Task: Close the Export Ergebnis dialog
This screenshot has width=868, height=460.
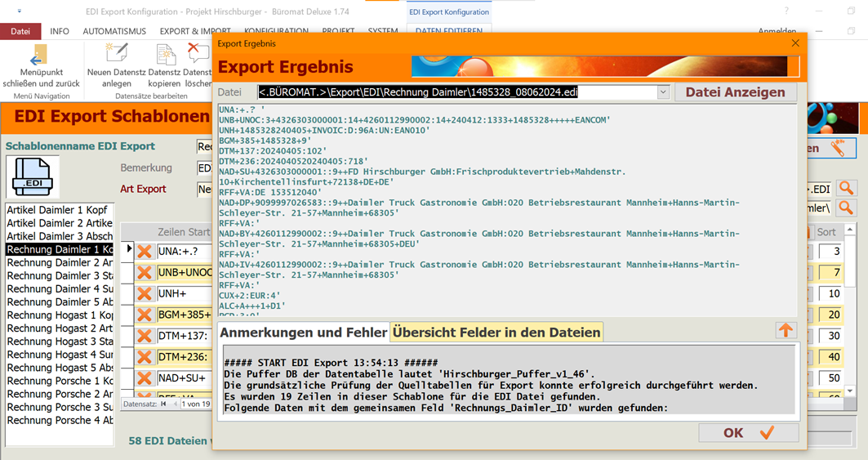Action: 795,43
